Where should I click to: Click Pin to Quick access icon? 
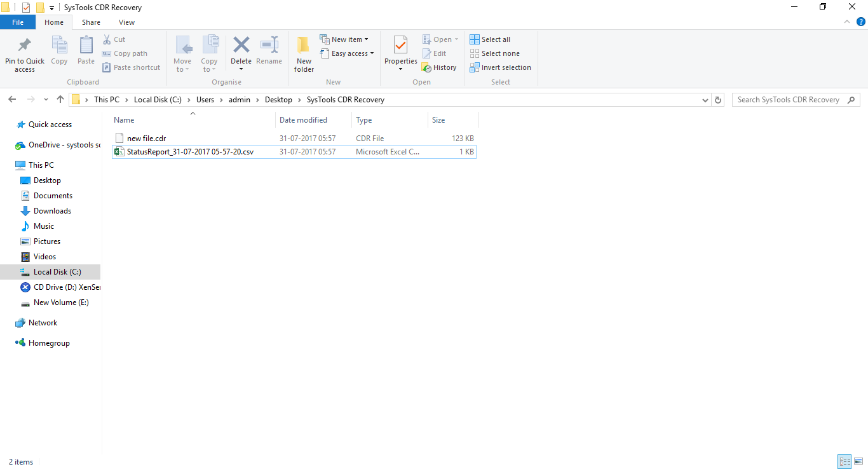[25, 46]
